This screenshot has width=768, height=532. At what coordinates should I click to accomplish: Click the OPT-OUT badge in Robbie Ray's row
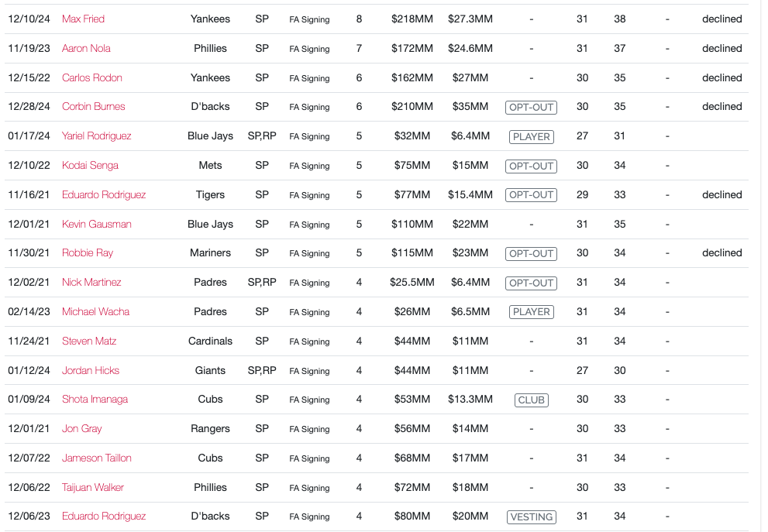click(x=531, y=253)
